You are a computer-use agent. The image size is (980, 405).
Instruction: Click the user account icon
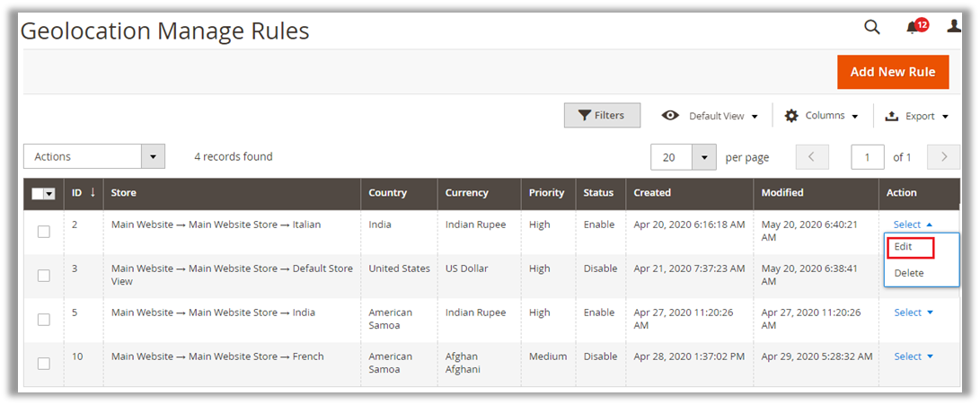coord(954,27)
